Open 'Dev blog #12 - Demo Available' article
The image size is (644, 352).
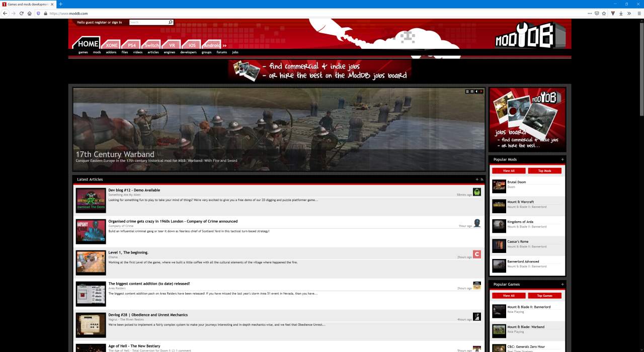[x=134, y=190]
